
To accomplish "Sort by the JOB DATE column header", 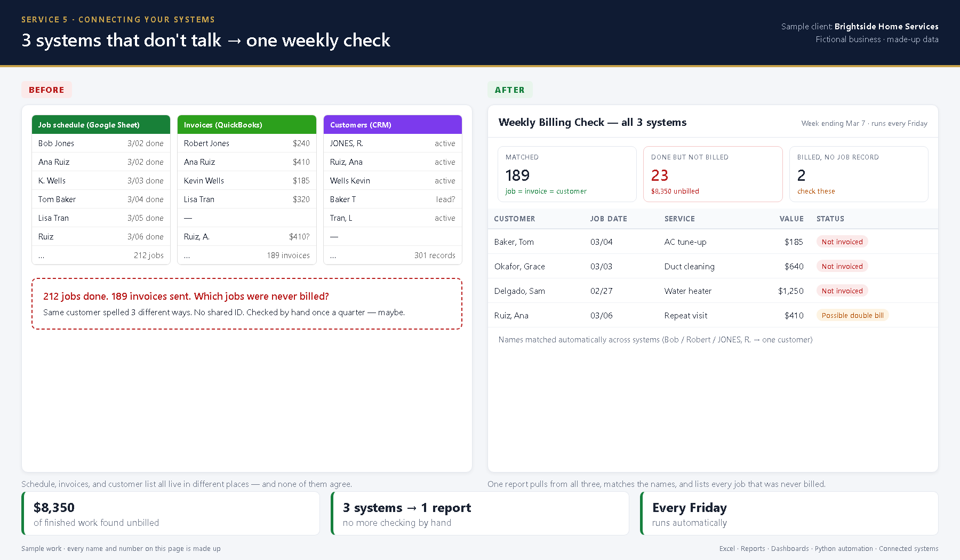I will tap(609, 219).
